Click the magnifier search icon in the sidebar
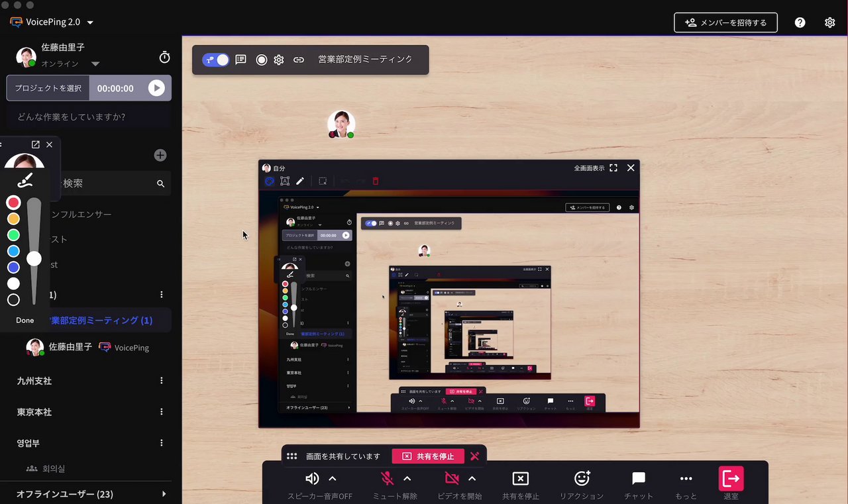The image size is (848, 504). click(x=160, y=183)
